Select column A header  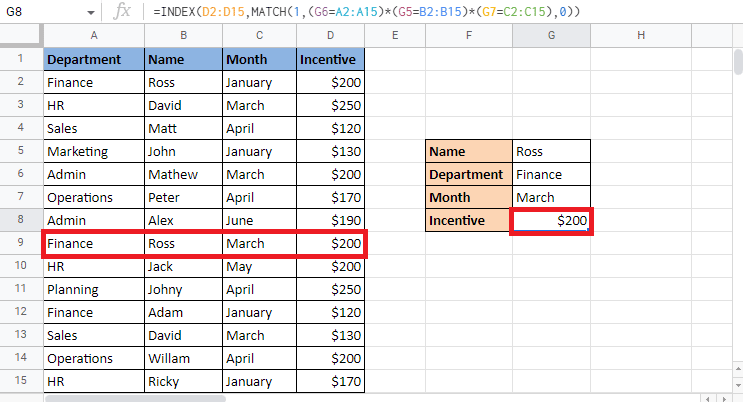point(93,36)
